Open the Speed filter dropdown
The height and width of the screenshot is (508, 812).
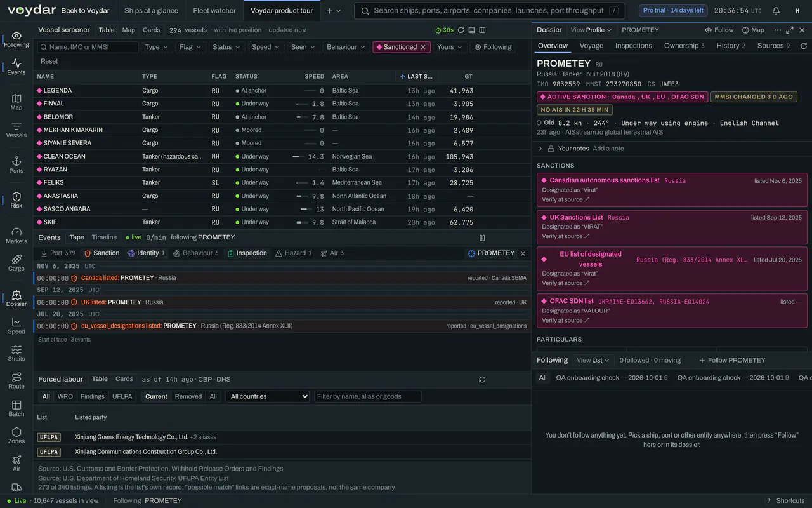(265, 47)
